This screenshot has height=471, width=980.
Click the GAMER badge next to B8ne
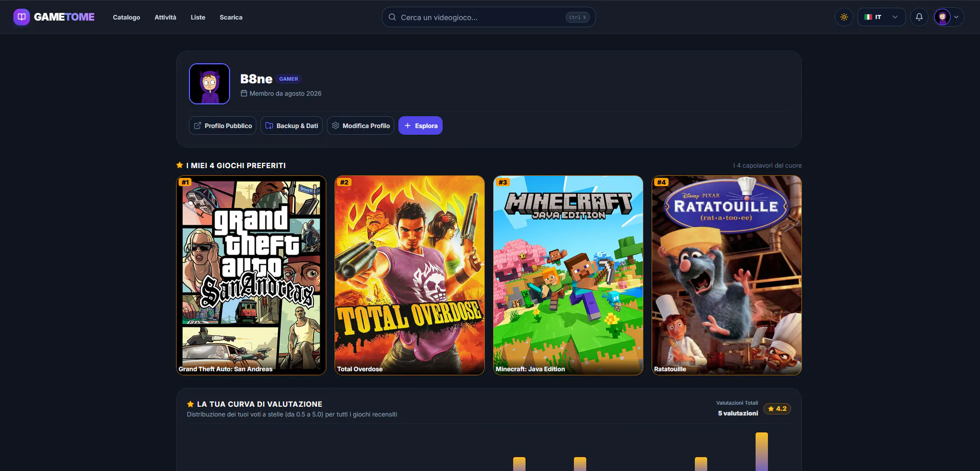click(289, 79)
